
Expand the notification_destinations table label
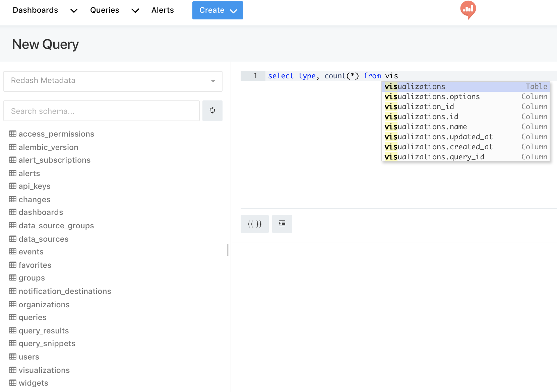tap(65, 291)
